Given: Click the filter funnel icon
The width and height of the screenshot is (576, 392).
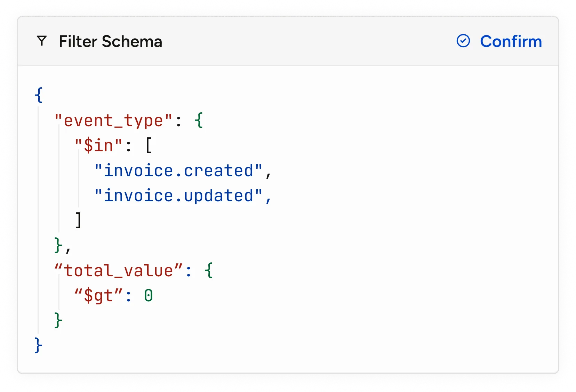Looking at the screenshot, I should tap(42, 41).
